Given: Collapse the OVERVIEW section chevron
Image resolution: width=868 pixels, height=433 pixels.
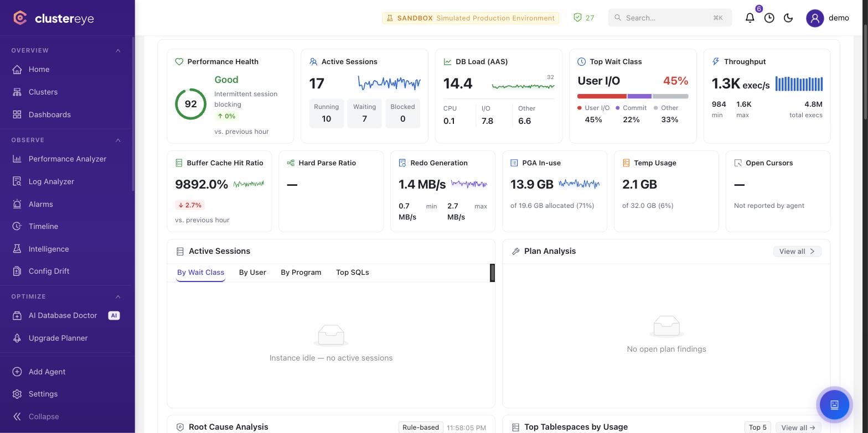Looking at the screenshot, I should (x=118, y=50).
